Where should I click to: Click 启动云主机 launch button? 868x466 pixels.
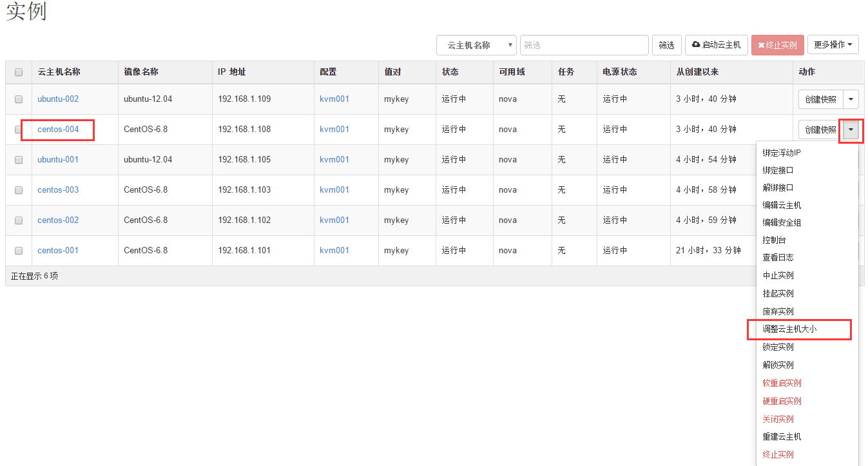(717, 45)
